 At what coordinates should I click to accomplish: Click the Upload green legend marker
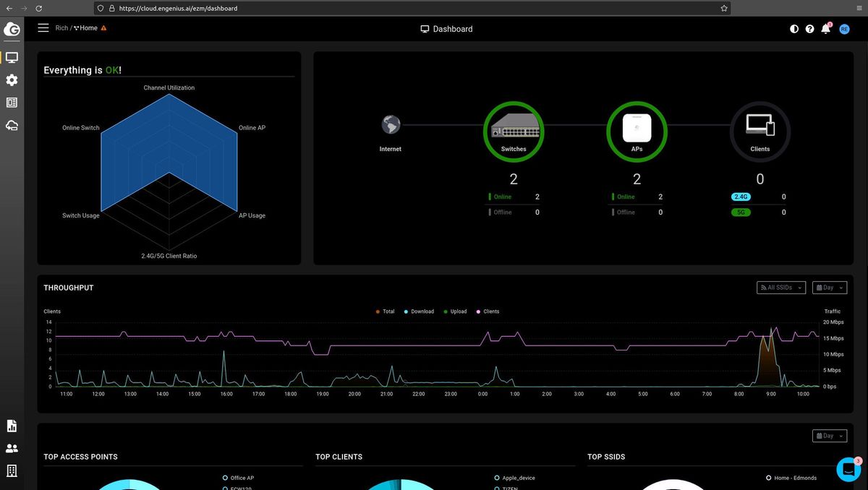pos(445,311)
